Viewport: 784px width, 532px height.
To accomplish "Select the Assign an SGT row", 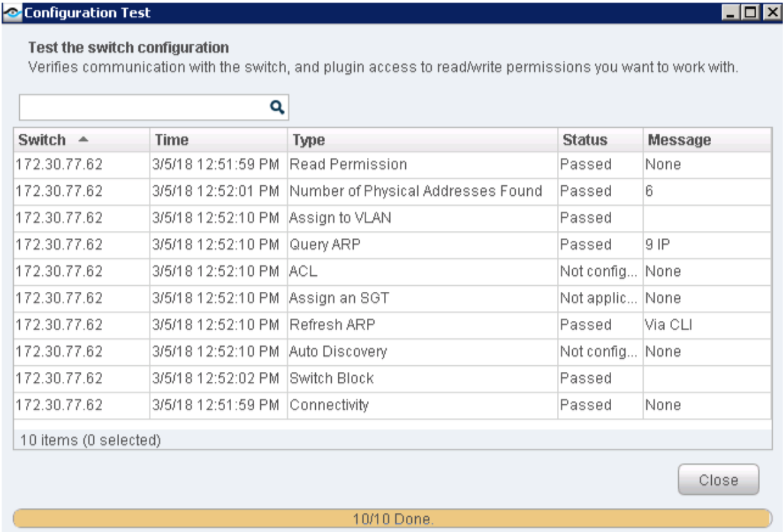I will [339, 298].
